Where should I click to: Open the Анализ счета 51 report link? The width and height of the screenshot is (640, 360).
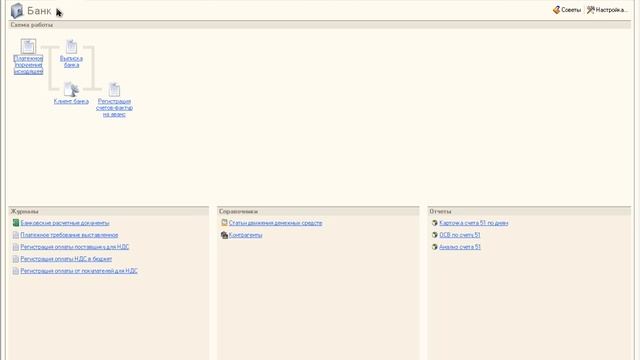tap(460, 247)
